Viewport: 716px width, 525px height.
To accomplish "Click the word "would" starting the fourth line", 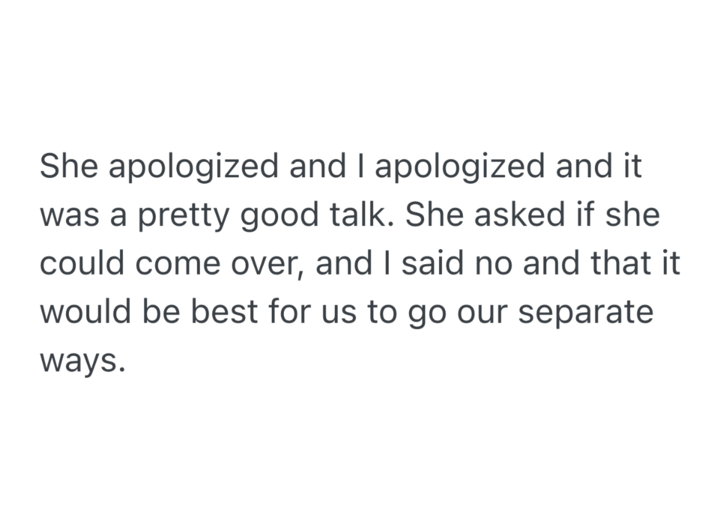I will point(86,311).
